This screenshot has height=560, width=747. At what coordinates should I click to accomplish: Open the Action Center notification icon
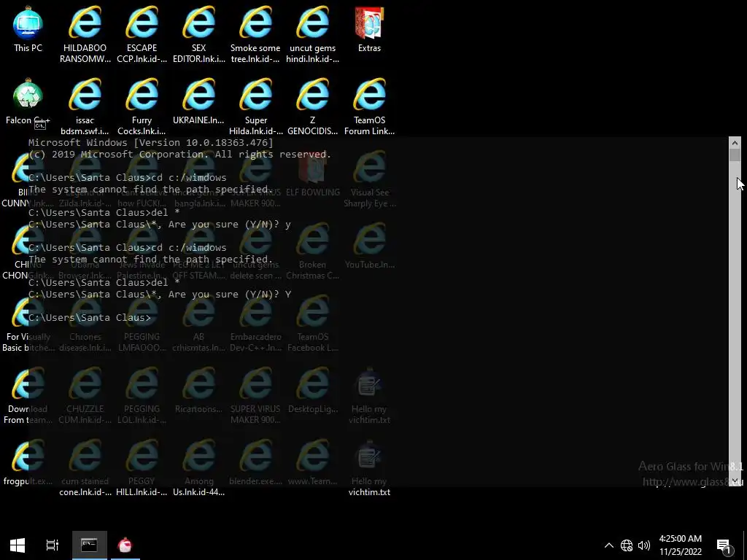tap(724, 545)
